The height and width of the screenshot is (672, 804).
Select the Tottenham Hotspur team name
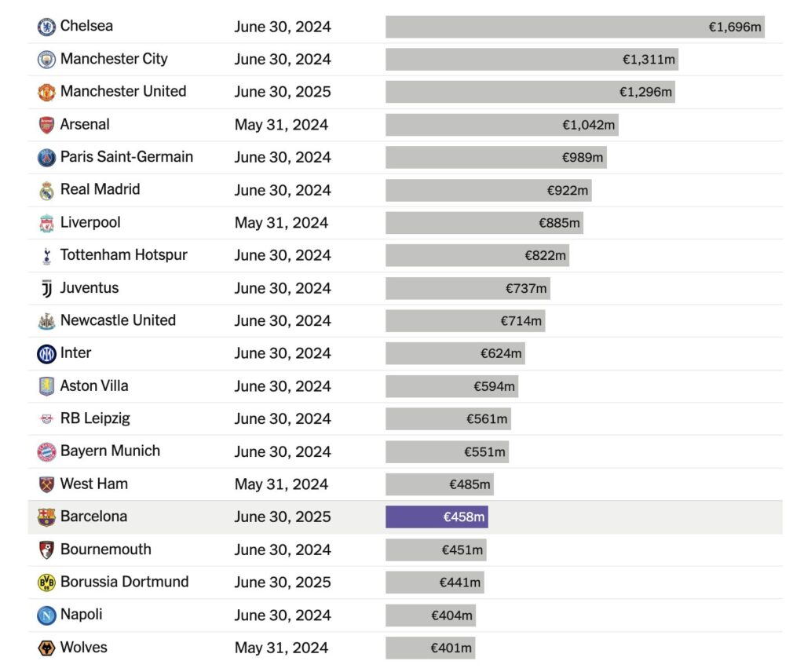123,255
